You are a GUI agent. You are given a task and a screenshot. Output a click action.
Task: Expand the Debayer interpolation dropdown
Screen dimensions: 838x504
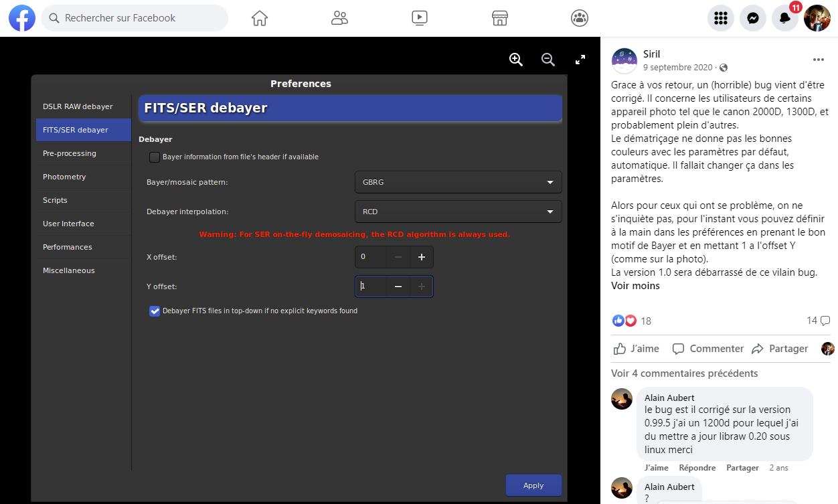click(458, 212)
